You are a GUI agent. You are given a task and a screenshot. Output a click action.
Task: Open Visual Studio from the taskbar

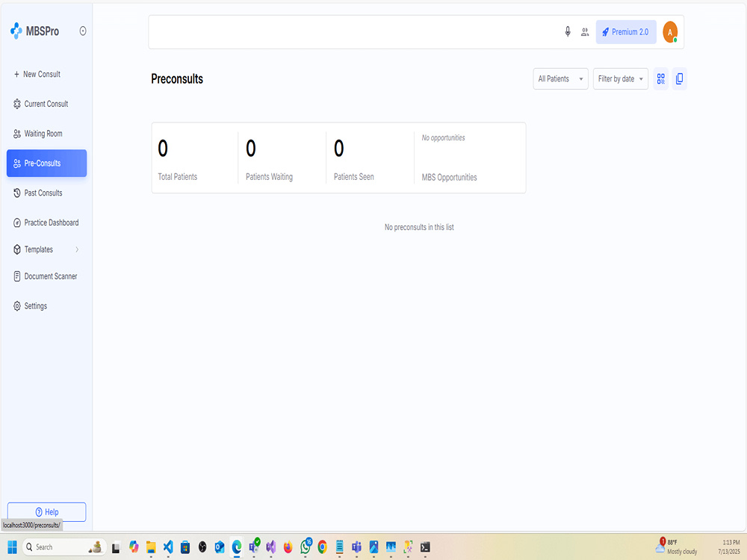pos(271,547)
